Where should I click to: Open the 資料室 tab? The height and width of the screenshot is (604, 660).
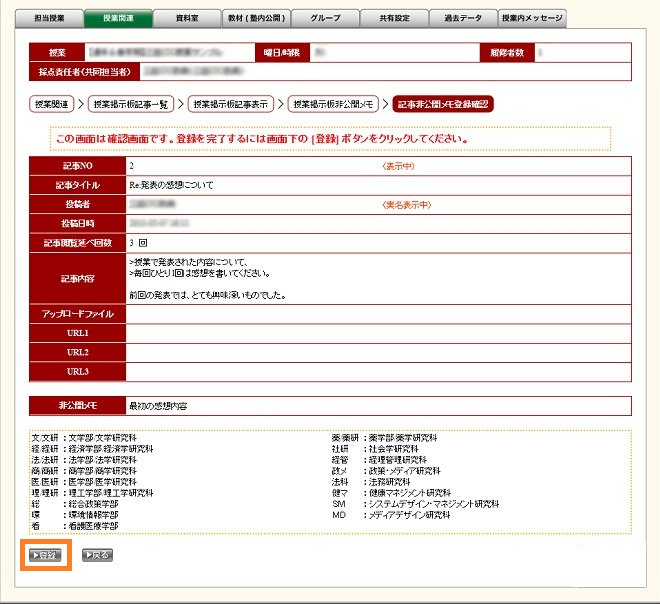click(188, 17)
